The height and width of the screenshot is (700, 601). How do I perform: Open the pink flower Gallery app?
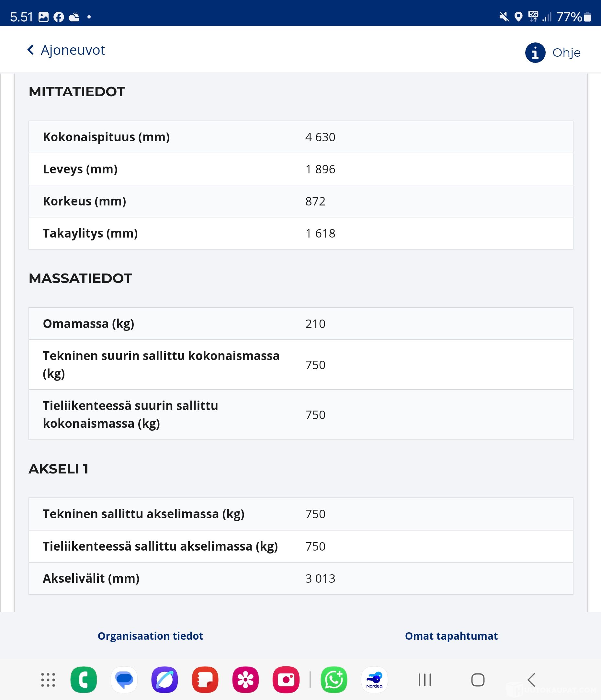tap(245, 679)
